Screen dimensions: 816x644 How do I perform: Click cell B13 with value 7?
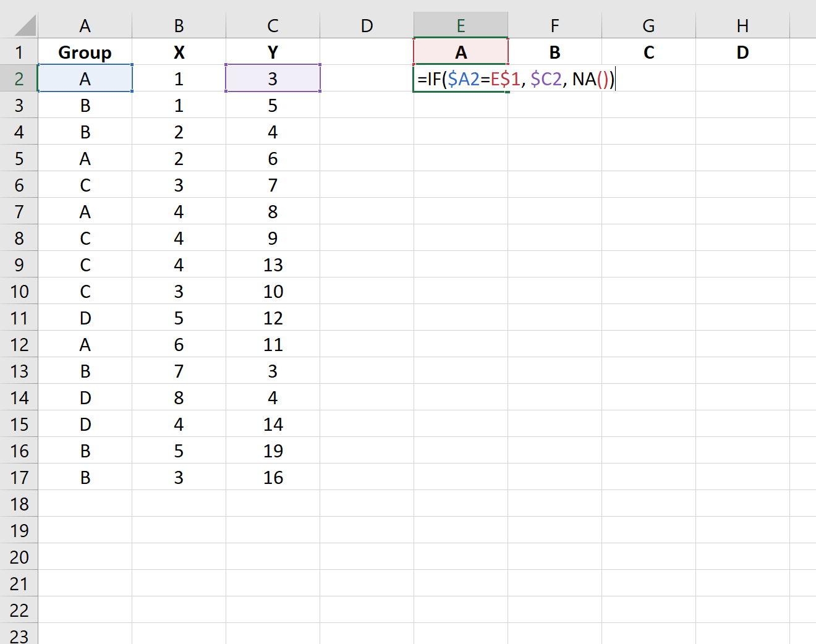coord(179,371)
